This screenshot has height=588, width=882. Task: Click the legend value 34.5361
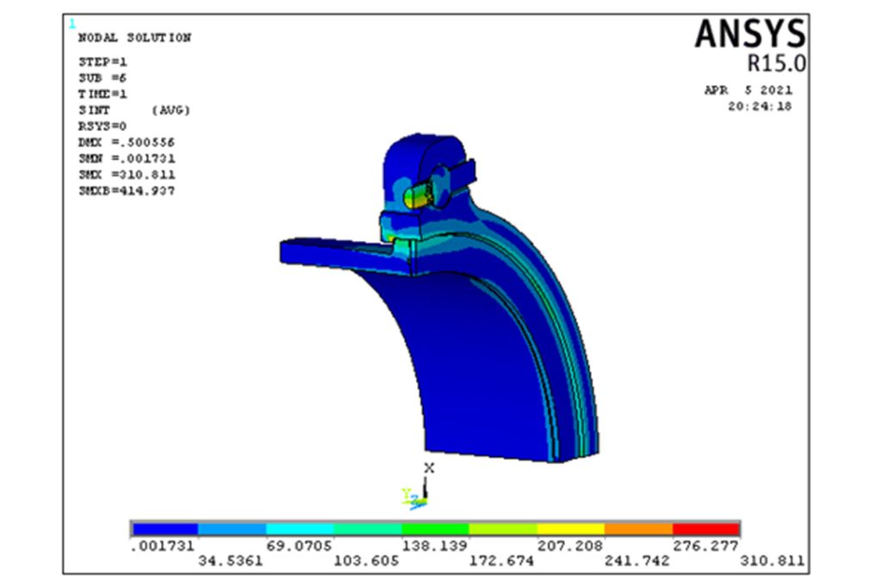point(230,561)
